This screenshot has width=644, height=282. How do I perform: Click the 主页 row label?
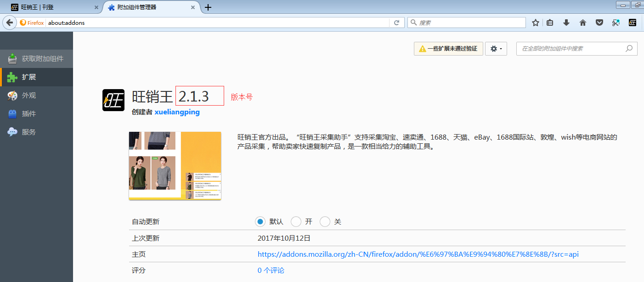click(x=139, y=254)
